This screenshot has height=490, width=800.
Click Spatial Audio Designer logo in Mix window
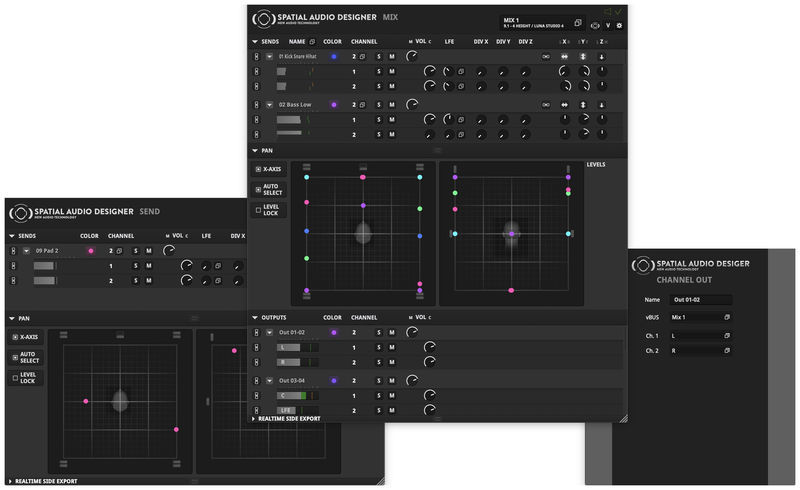(263, 19)
